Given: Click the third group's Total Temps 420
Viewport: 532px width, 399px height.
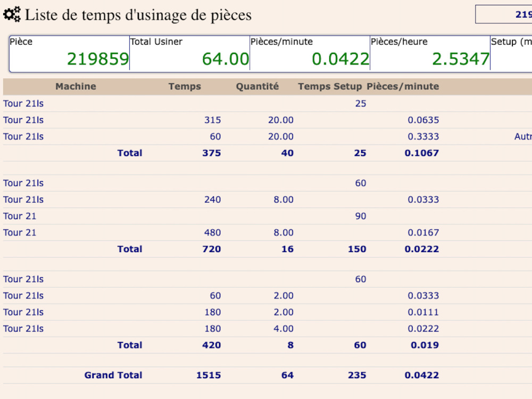Looking at the screenshot, I should pyautogui.click(x=211, y=345).
